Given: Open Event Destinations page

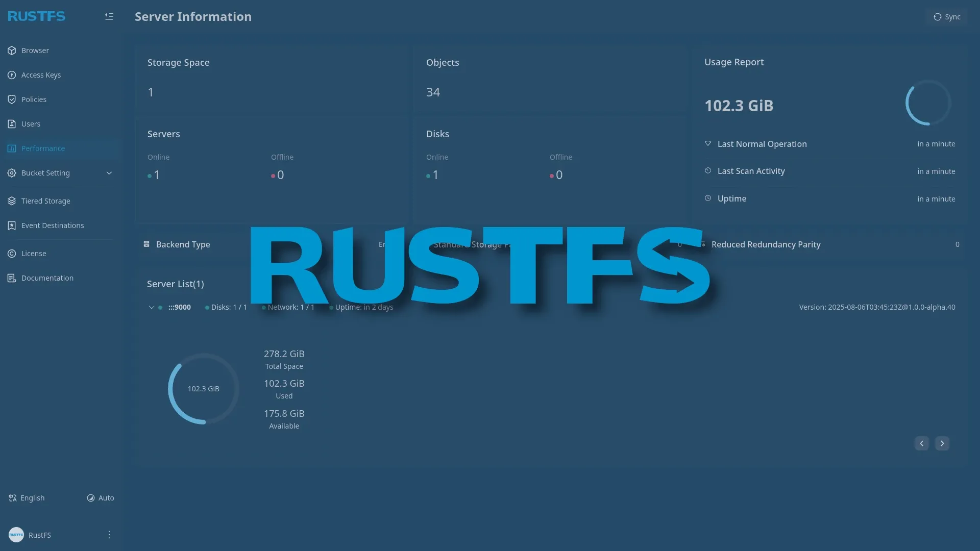Looking at the screenshot, I should [61, 226].
